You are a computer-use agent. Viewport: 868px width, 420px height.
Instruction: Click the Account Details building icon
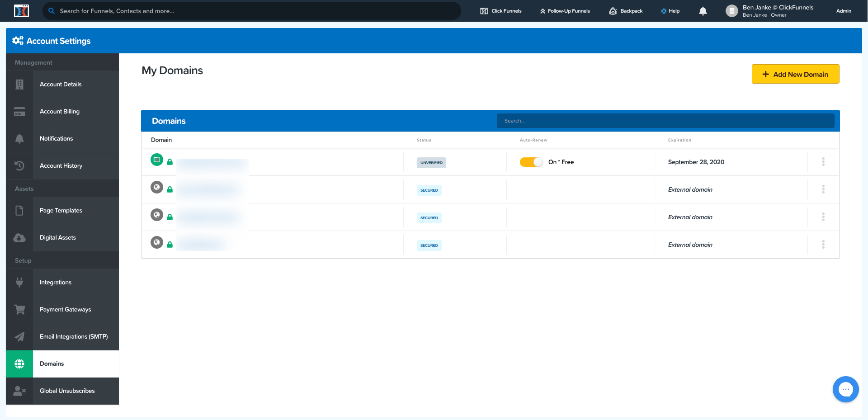19,85
